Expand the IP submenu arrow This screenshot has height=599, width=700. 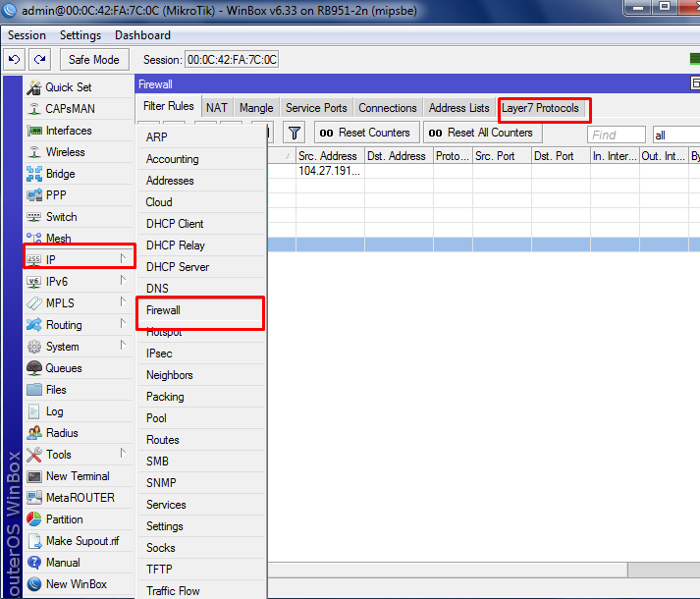[x=123, y=258]
